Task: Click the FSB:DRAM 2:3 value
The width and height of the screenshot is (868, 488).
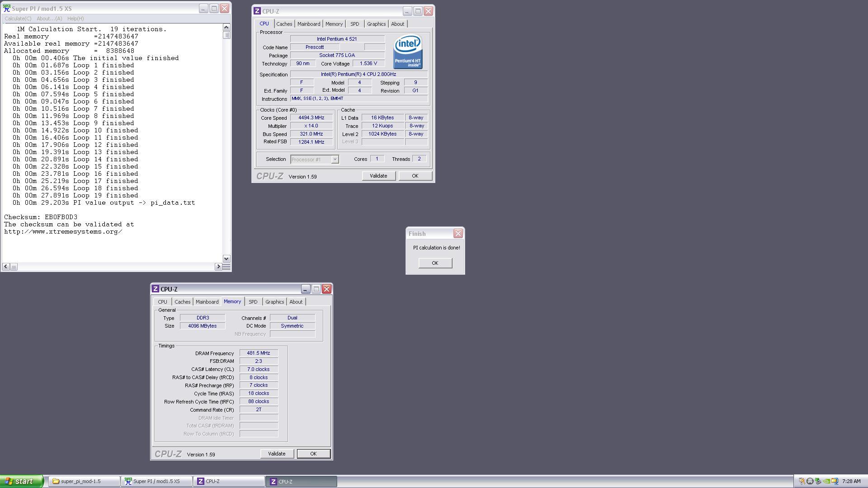Action: [259, 361]
